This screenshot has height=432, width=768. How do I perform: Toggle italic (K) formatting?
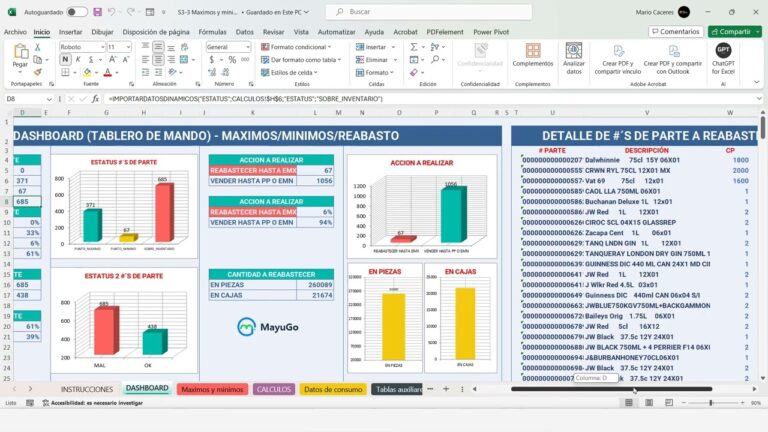(78, 59)
